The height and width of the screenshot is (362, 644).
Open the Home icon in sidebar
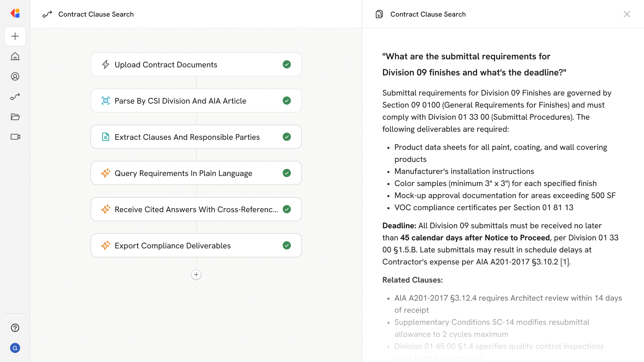click(x=15, y=56)
